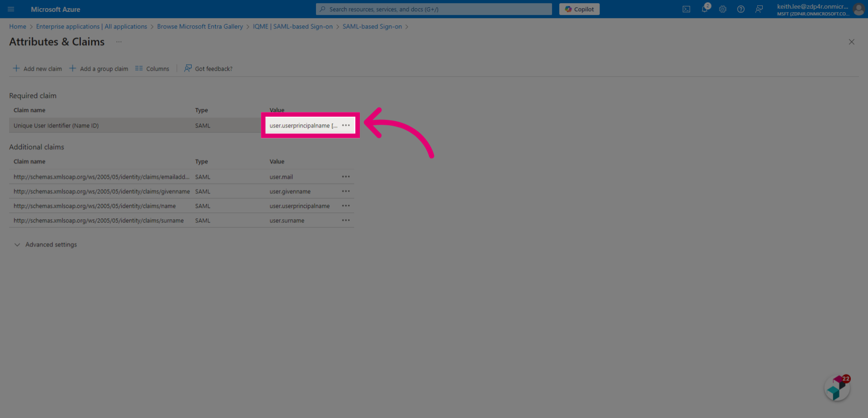Viewport: 868px width, 418px height.
Task: Click the floating assistant widget with badge 22
Action: [x=837, y=388]
